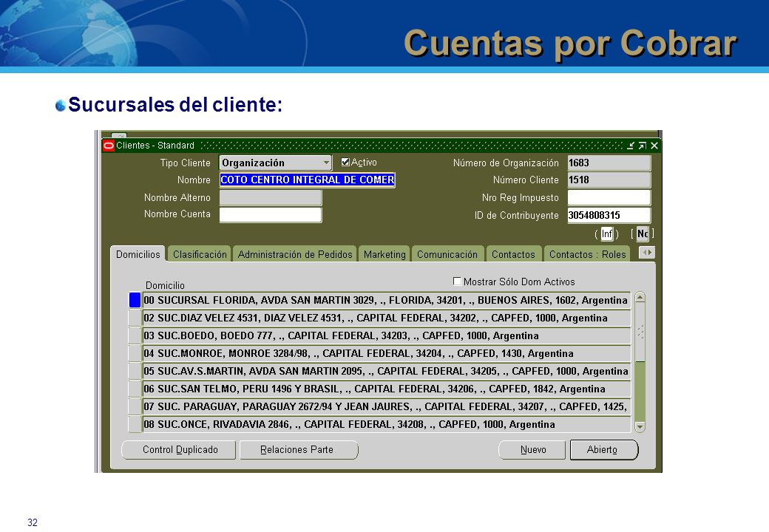Image resolution: width=769 pixels, height=532 pixels.
Task: Select the 07 SUC. PARAGUAY address row
Action: [387, 406]
